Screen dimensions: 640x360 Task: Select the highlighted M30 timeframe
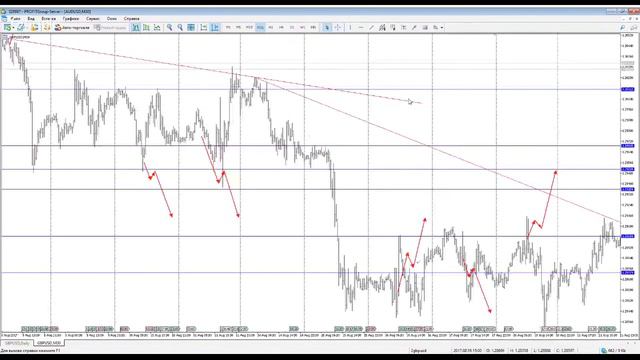point(260,27)
